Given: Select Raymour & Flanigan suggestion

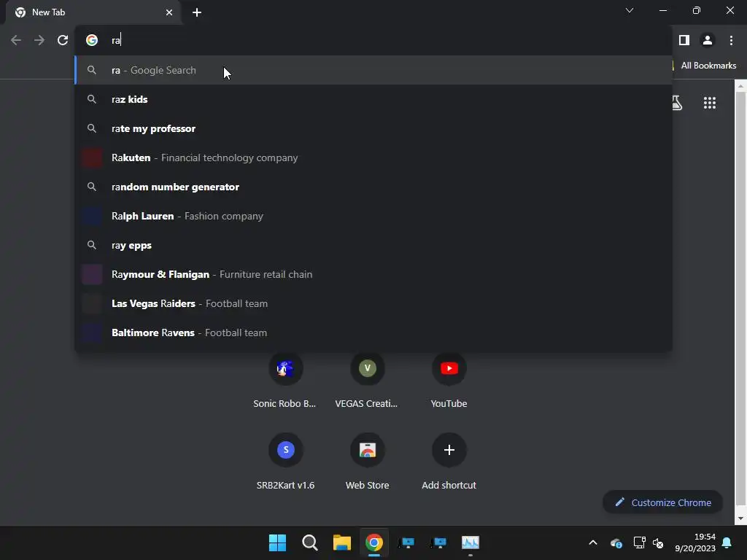Looking at the screenshot, I should [373, 274].
